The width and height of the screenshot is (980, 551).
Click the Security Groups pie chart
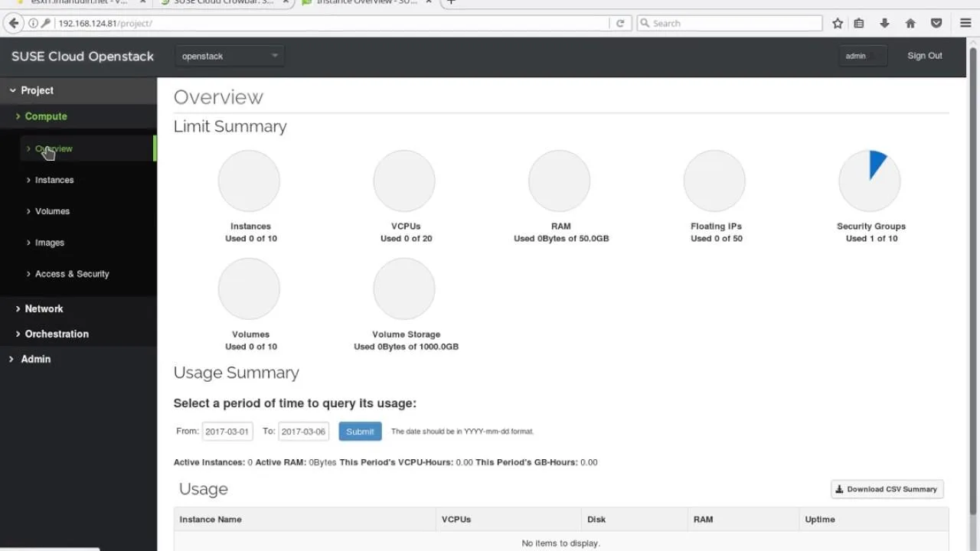870,181
